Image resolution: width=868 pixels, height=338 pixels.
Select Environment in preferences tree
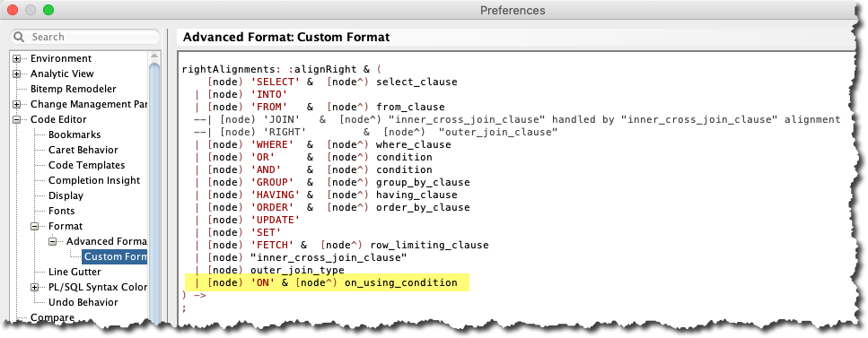point(61,58)
